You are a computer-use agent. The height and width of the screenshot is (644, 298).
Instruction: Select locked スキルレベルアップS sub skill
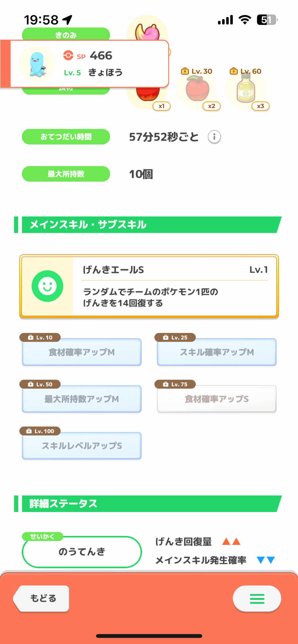(x=82, y=446)
